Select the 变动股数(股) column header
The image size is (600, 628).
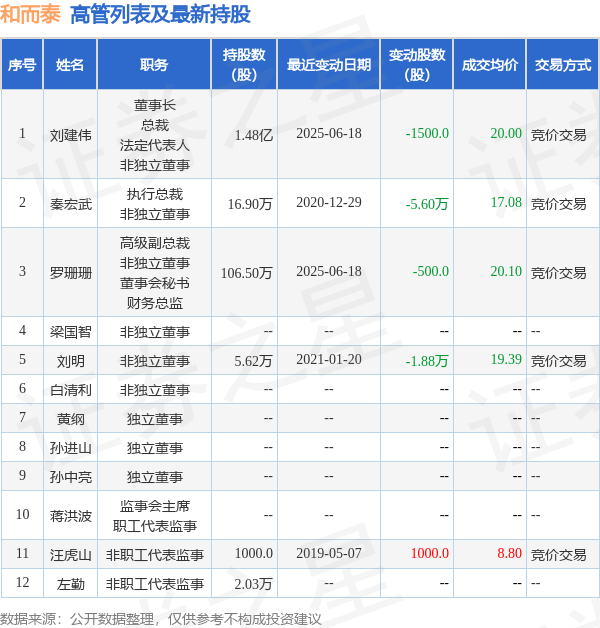click(417, 64)
